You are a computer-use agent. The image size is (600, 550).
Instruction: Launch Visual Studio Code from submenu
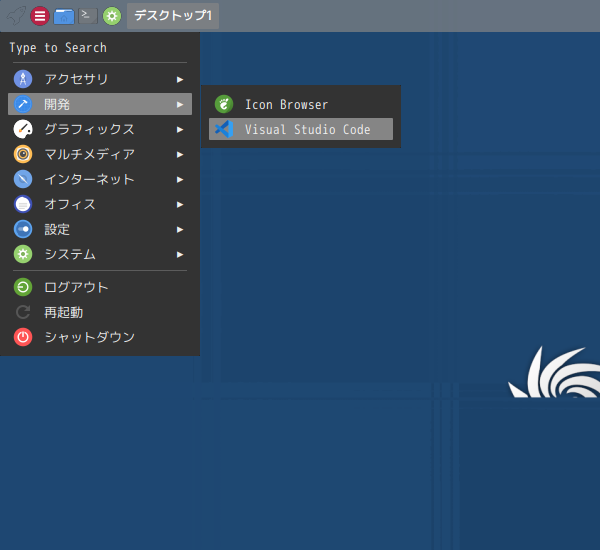[301, 129]
